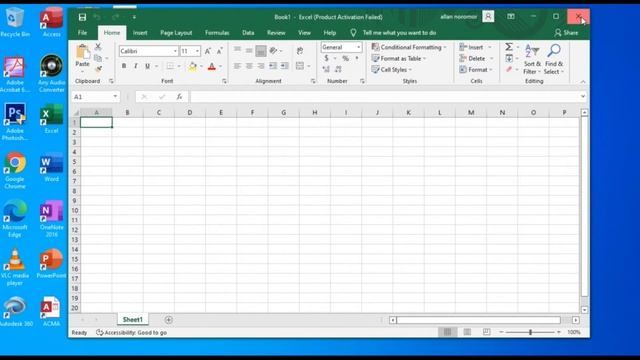
Task: Switch to the Formulas ribbon tab
Action: [x=217, y=33]
